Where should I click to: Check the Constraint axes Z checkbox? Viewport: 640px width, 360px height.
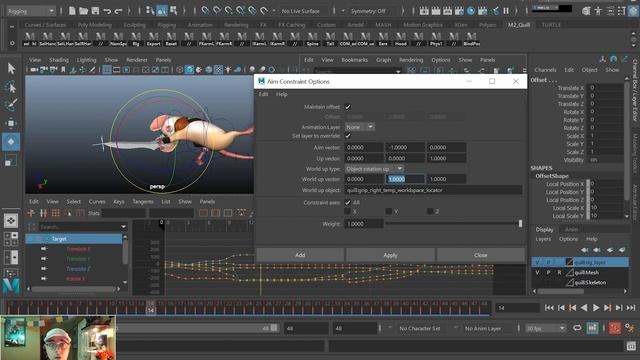click(x=430, y=211)
